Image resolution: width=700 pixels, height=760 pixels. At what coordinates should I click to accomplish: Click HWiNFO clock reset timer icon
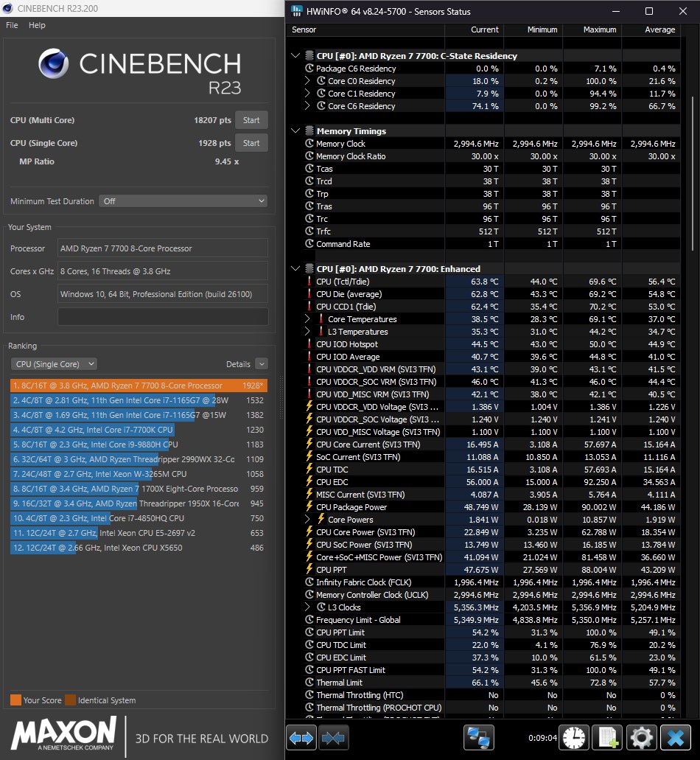click(574, 738)
